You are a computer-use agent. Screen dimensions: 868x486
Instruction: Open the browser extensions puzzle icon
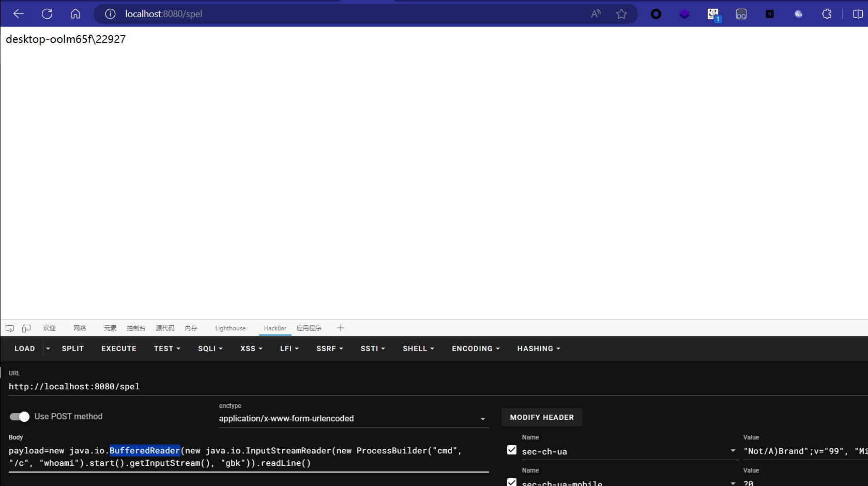[826, 14]
